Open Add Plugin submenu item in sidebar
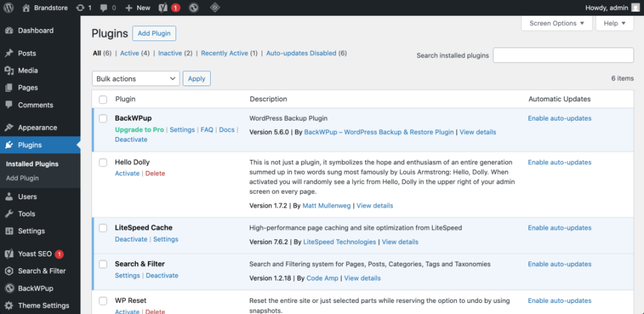The width and height of the screenshot is (644, 314). coord(22,178)
